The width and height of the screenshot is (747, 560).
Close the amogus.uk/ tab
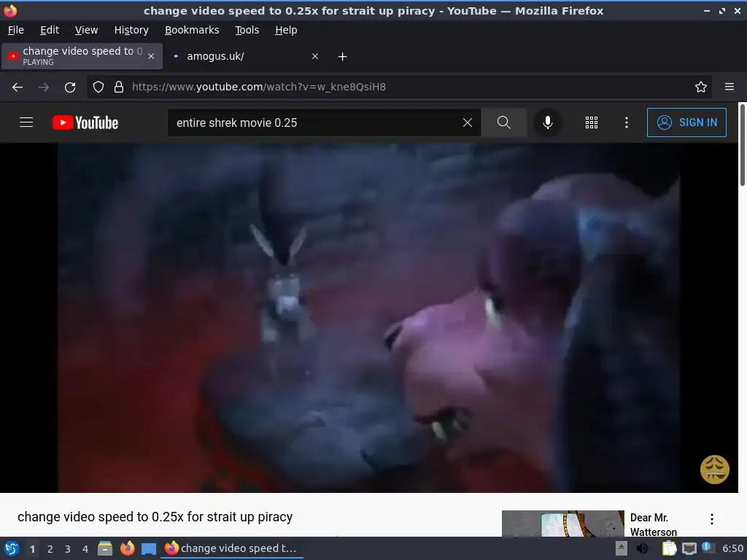[315, 56]
